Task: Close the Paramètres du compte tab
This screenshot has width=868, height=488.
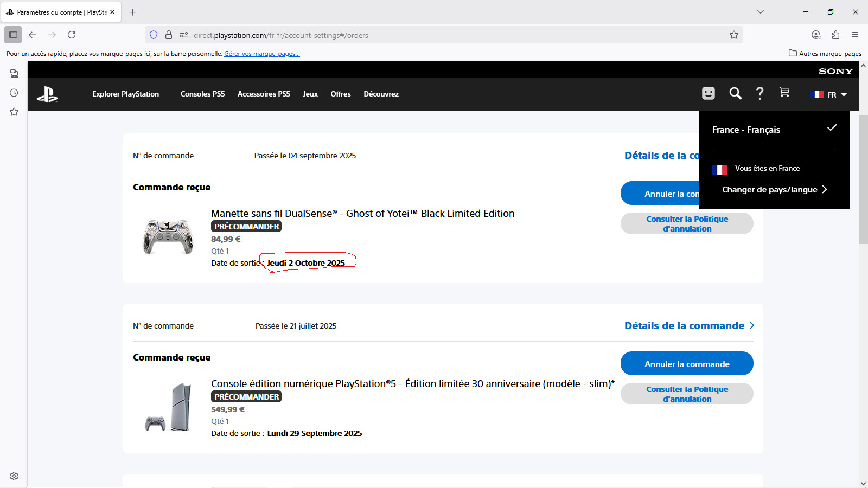Action: (x=112, y=12)
